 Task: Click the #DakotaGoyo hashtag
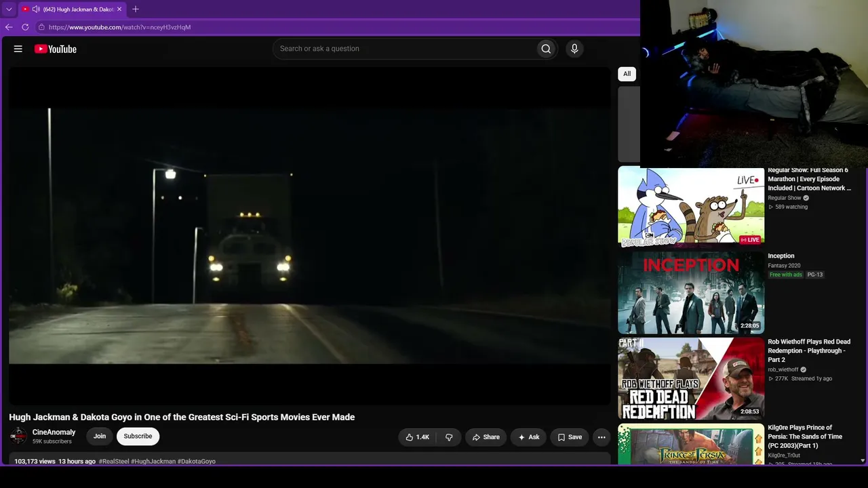[x=197, y=462]
